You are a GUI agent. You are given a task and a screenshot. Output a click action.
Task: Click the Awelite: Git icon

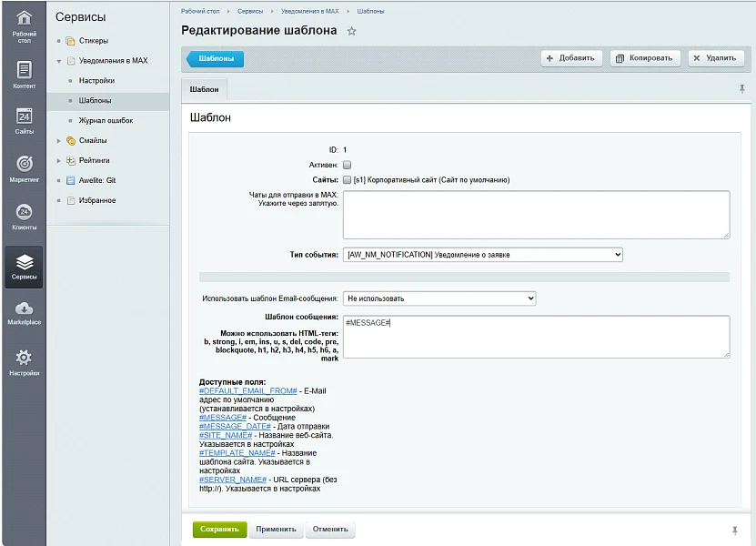[x=71, y=180]
